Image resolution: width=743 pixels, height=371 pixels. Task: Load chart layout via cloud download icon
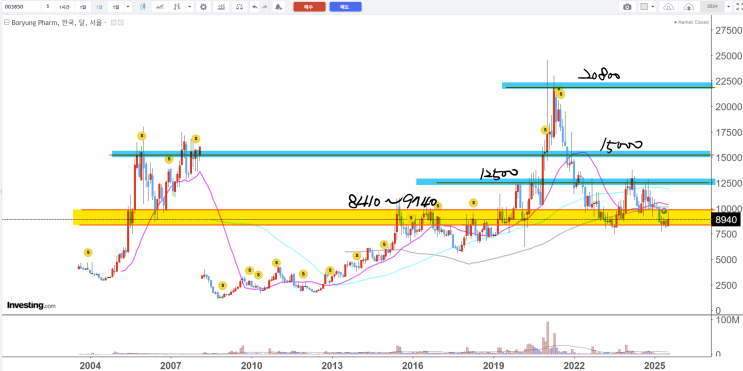pos(668,7)
